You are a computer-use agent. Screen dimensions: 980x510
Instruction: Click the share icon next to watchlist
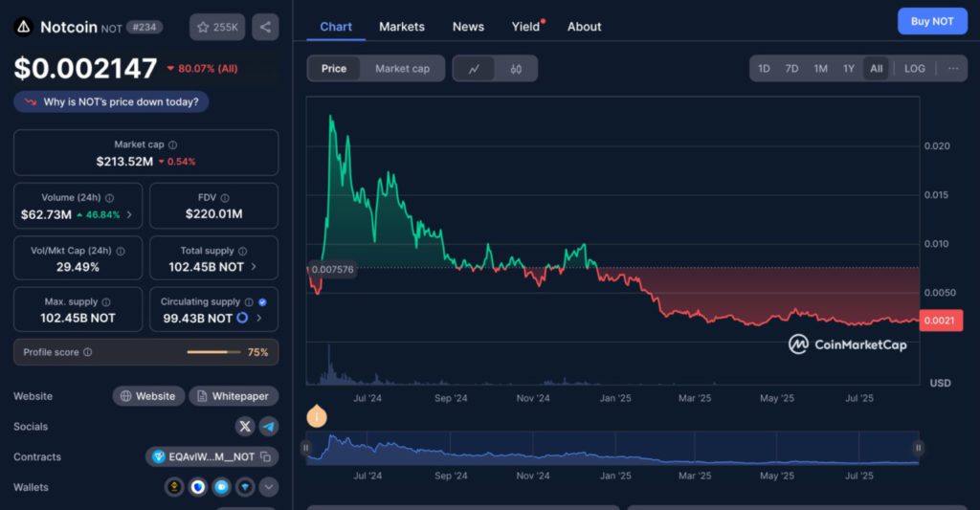pos(265,27)
